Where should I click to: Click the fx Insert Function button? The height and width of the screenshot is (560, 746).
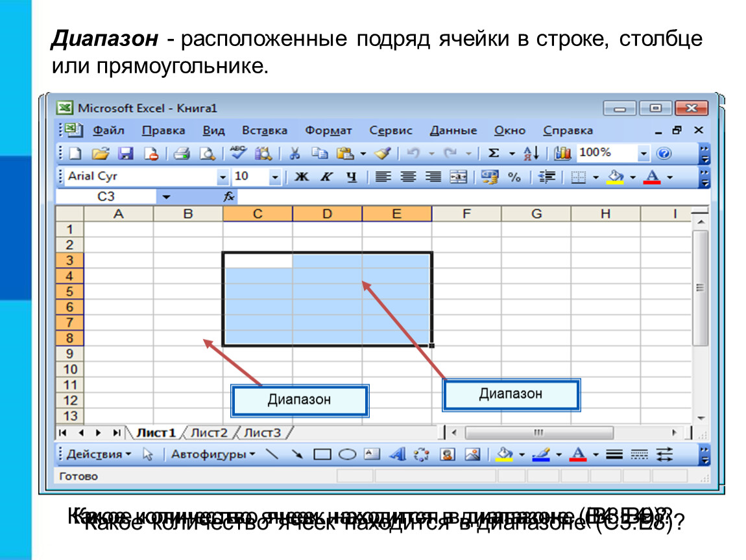point(229,196)
